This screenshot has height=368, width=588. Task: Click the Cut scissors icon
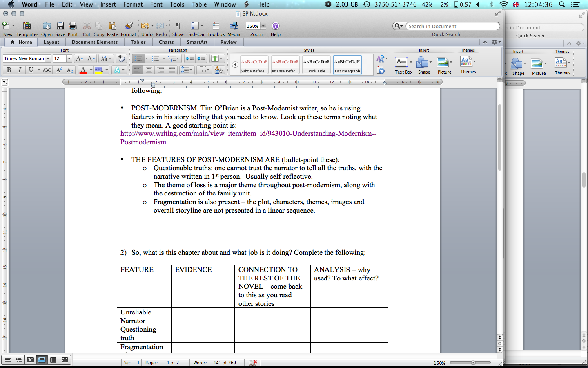[x=87, y=26]
